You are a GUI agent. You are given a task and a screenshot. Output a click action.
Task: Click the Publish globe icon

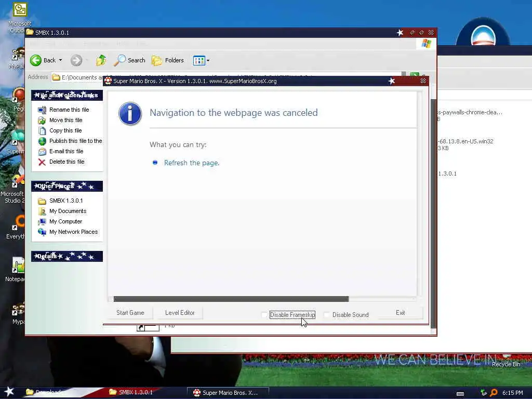coord(42,141)
